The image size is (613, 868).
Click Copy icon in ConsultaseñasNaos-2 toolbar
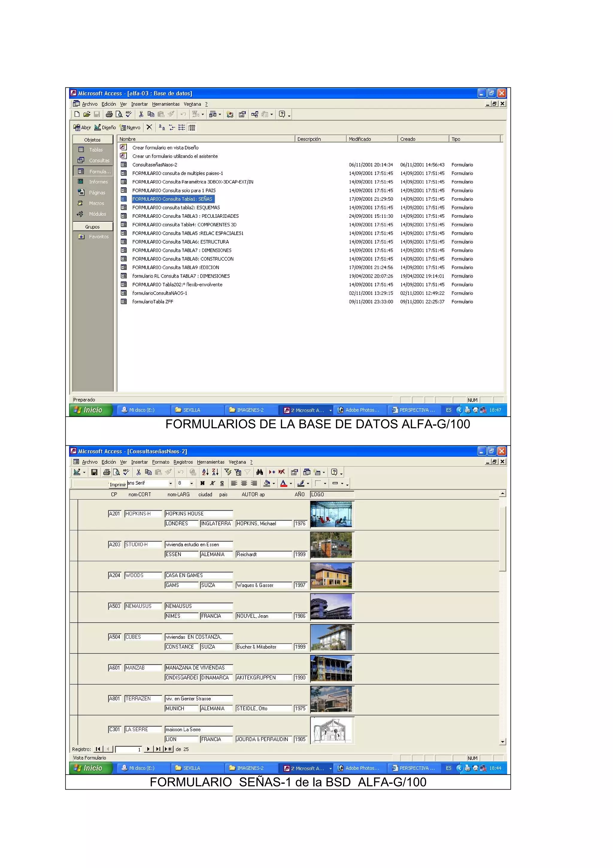click(x=148, y=472)
